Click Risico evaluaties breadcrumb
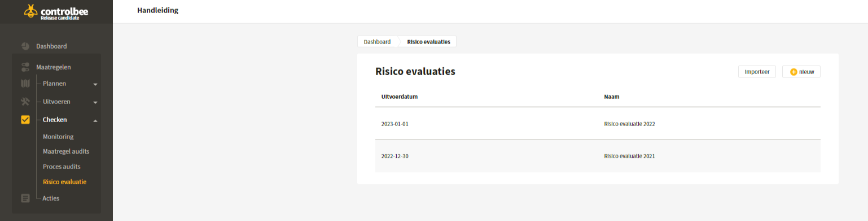The width and height of the screenshot is (868, 221). (x=428, y=42)
